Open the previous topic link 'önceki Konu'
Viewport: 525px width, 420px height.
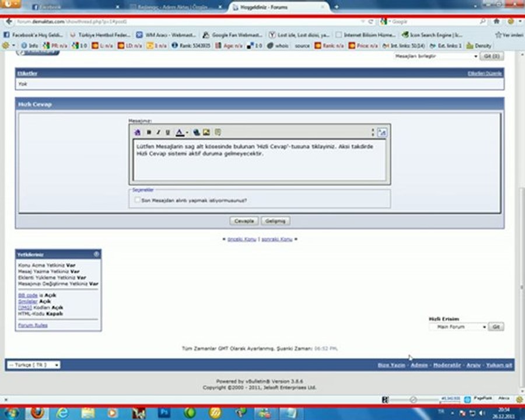(242, 239)
